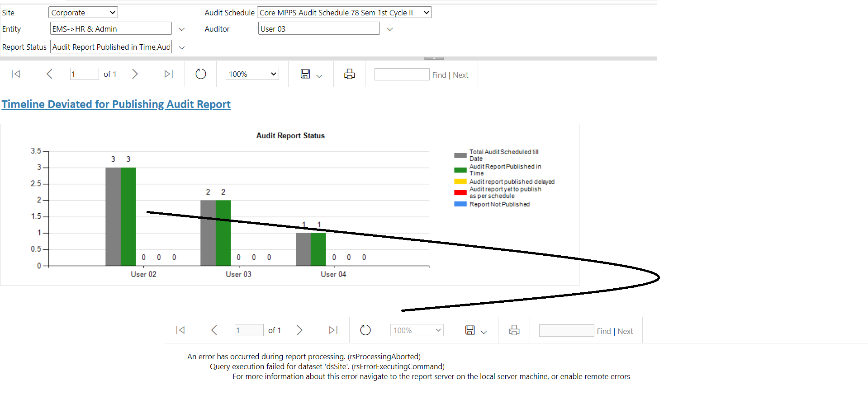Click first page icon in lower toolbar
This screenshot has width=868, height=408.
pyautogui.click(x=180, y=330)
